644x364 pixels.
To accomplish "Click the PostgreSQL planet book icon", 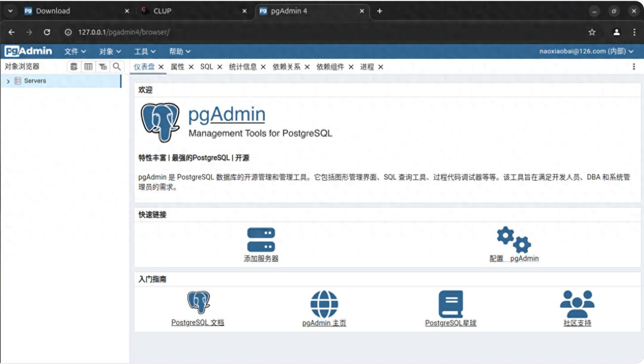I will (x=450, y=303).
